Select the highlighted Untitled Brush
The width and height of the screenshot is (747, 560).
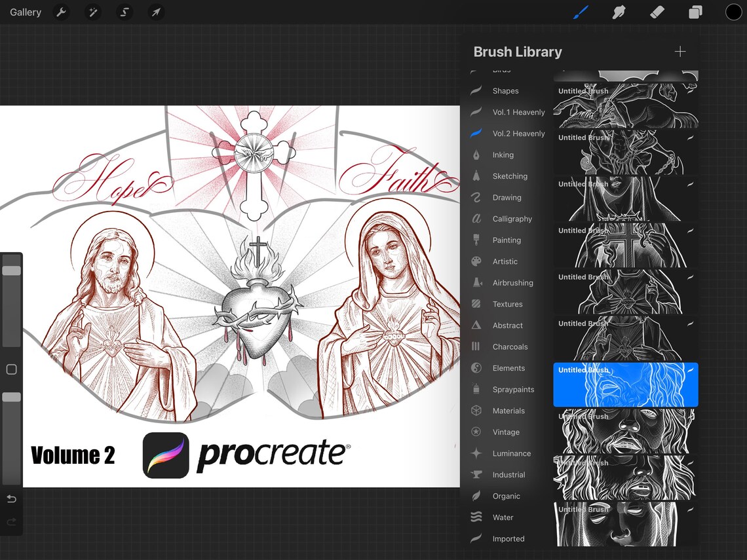point(624,385)
